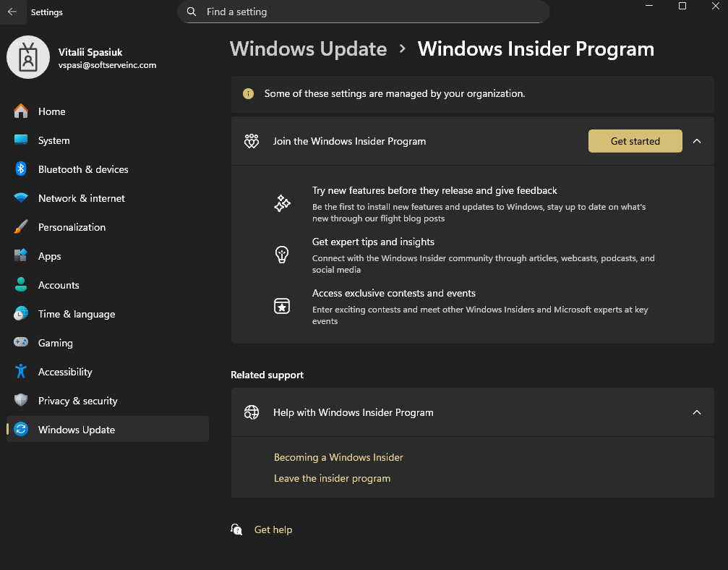Click the Network wifi icon
The image size is (728, 570).
20,198
